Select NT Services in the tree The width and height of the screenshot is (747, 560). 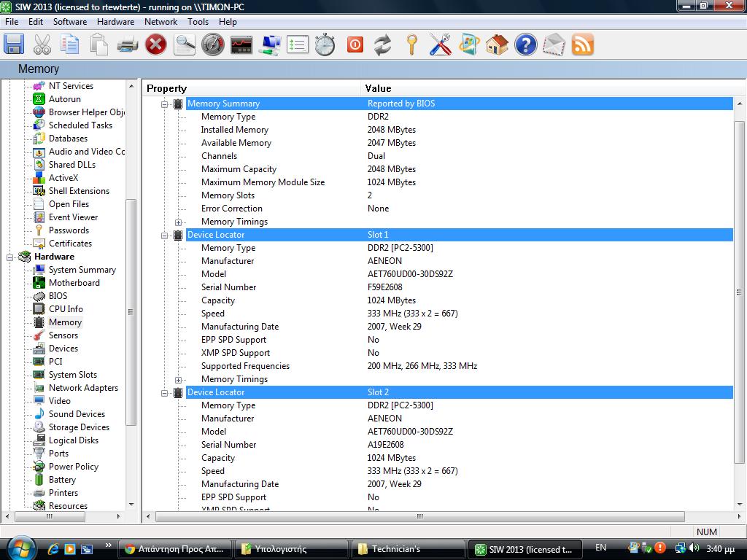click(x=71, y=86)
